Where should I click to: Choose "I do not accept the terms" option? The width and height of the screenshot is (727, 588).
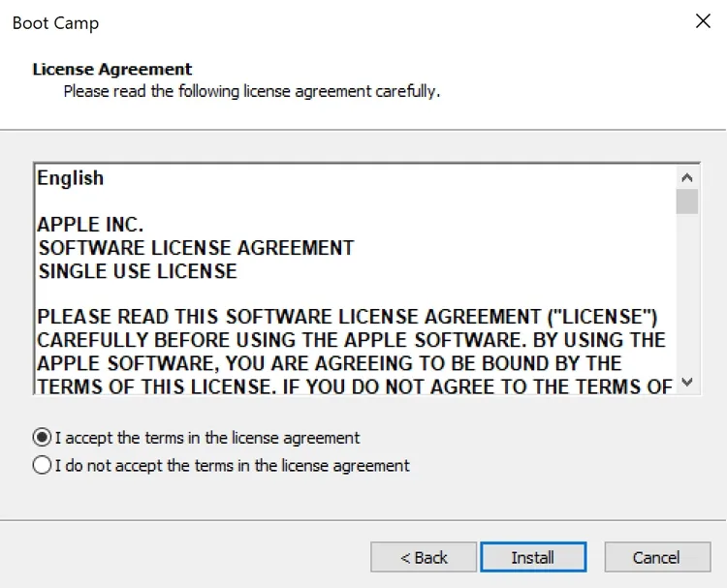pyautogui.click(x=42, y=465)
